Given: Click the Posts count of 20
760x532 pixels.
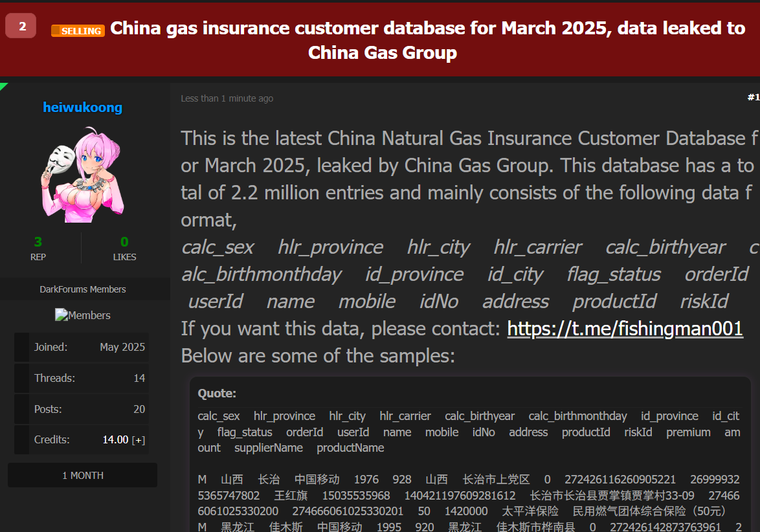Looking at the screenshot, I should (139, 409).
